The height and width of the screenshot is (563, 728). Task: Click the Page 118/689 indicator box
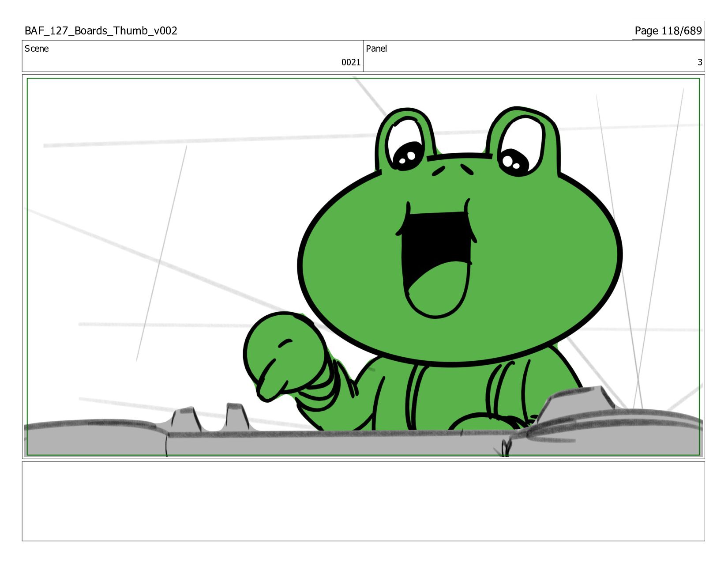pyautogui.click(x=668, y=30)
